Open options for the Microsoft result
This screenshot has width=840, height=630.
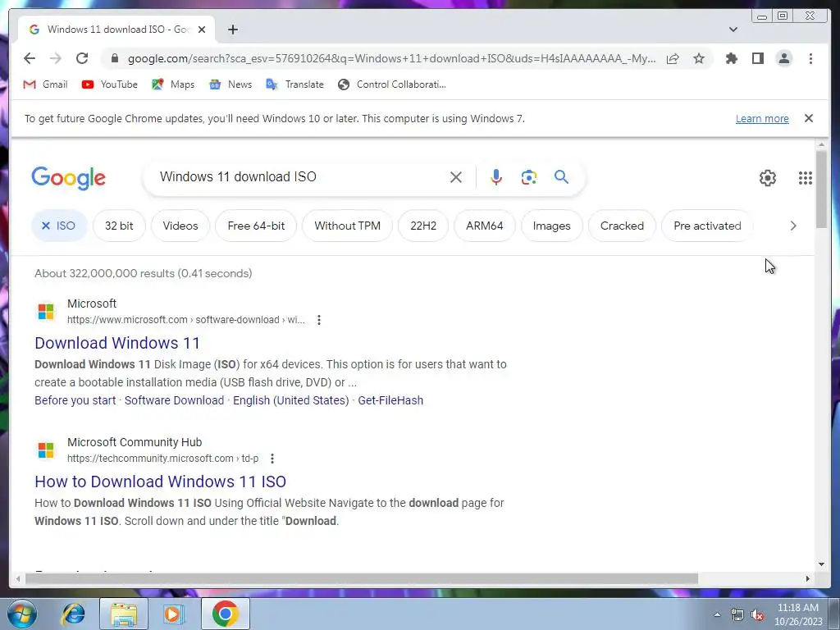click(x=319, y=320)
